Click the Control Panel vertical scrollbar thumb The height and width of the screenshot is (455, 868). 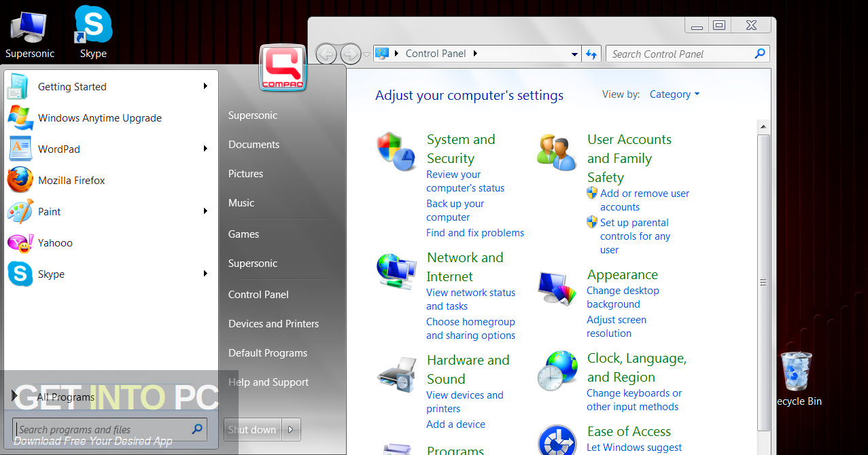click(763, 282)
